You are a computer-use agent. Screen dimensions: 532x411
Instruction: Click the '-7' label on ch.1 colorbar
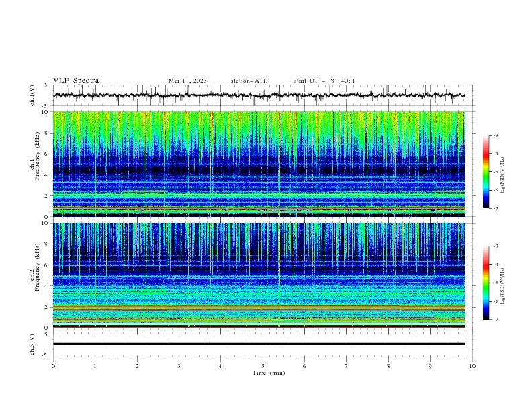point(496,208)
